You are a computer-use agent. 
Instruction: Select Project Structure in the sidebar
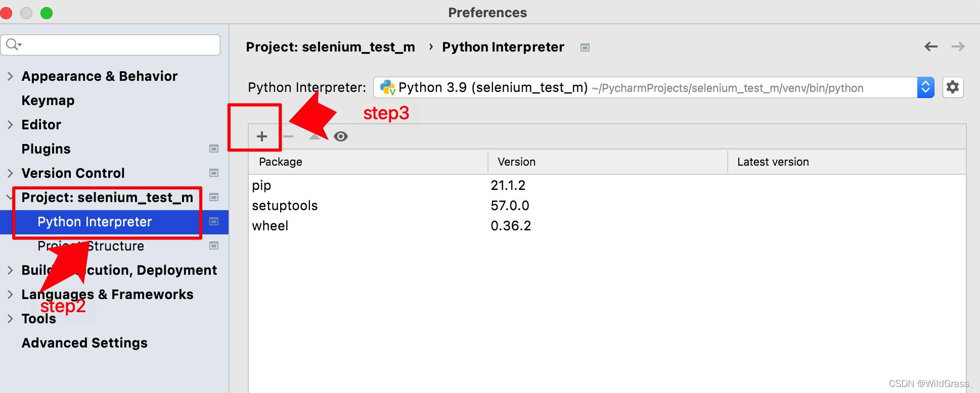[91, 246]
